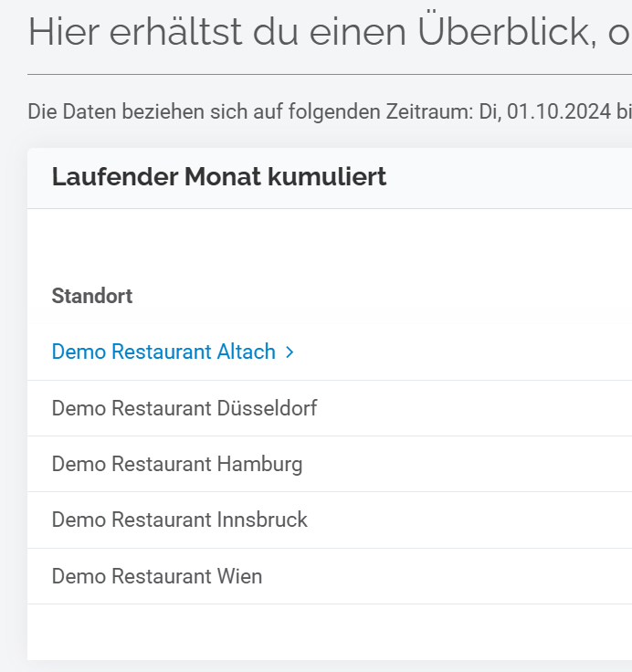The height and width of the screenshot is (672, 632).
Task: Click the word Altach in the blue link
Action: coord(246,352)
